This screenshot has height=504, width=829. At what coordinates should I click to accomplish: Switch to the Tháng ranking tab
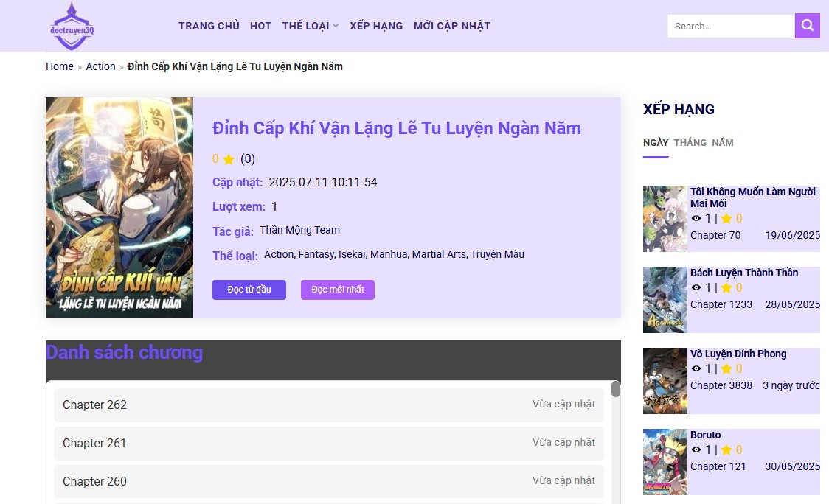690,142
